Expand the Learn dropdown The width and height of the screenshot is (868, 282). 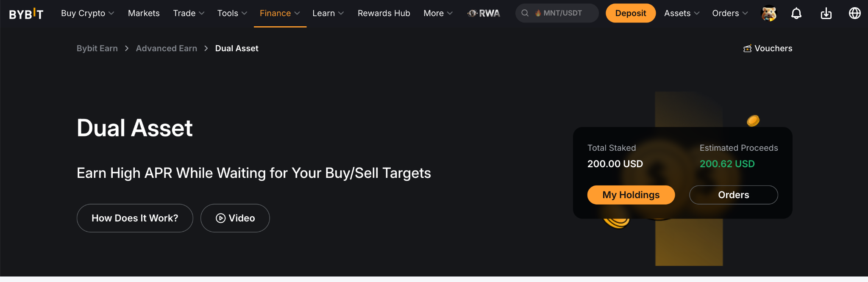[328, 13]
